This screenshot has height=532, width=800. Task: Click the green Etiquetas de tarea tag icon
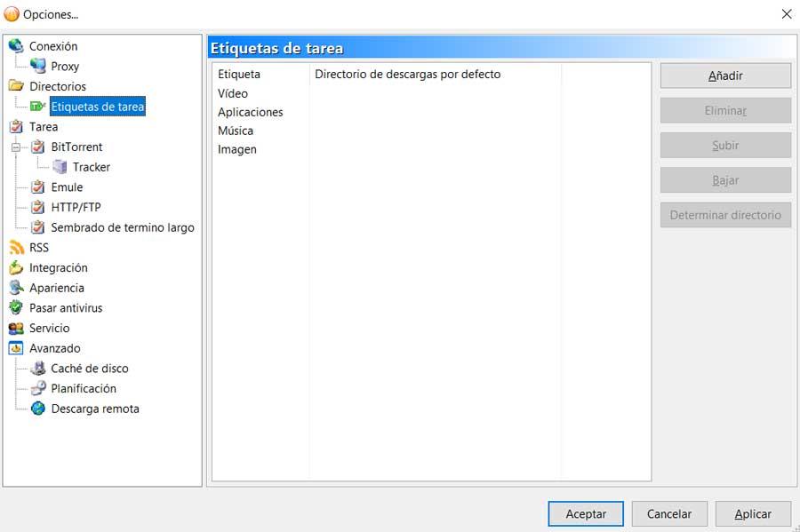tap(37, 106)
